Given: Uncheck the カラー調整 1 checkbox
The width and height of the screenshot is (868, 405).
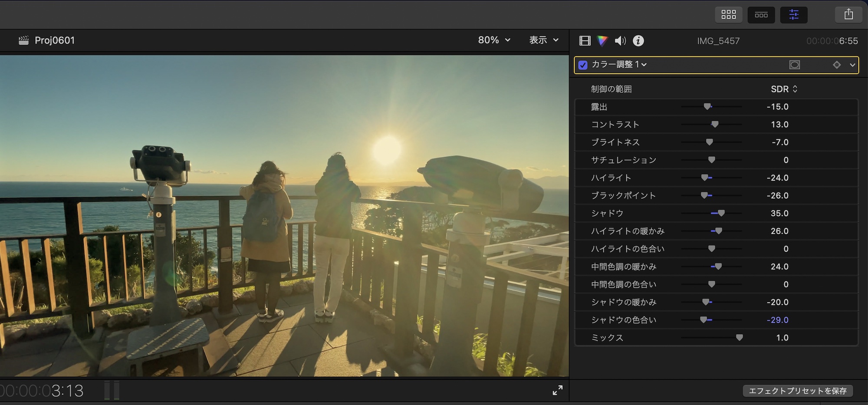Looking at the screenshot, I should pyautogui.click(x=583, y=65).
